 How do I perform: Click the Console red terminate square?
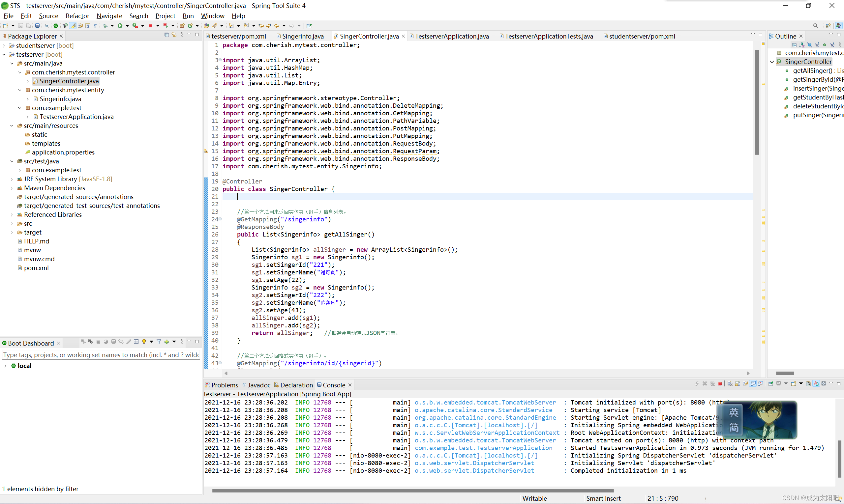click(x=720, y=384)
